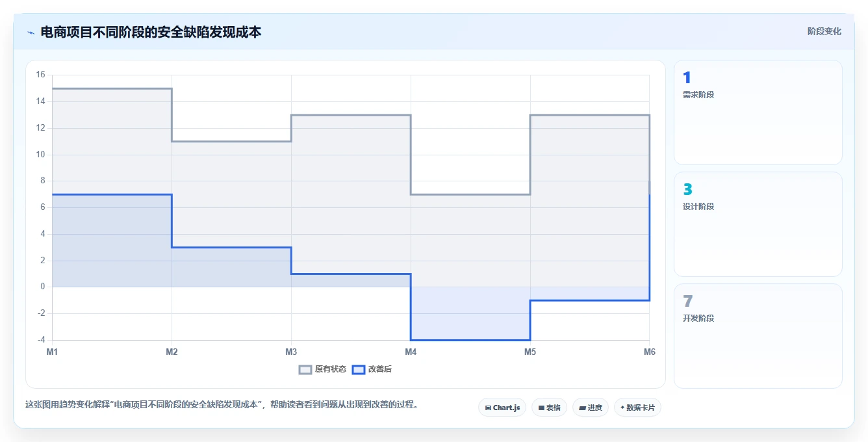Click the 数据卡片 tag icon
868x442 pixels.
(x=622, y=408)
